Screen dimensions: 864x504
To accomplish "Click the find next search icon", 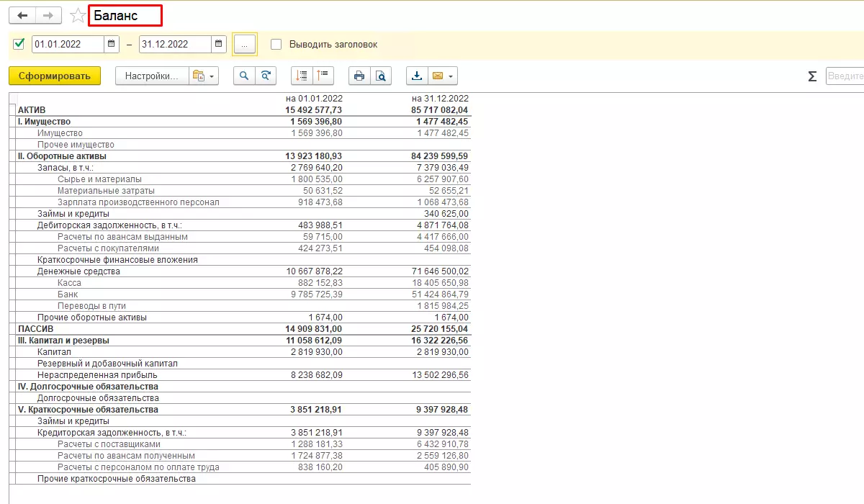I will click(x=266, y=76).
